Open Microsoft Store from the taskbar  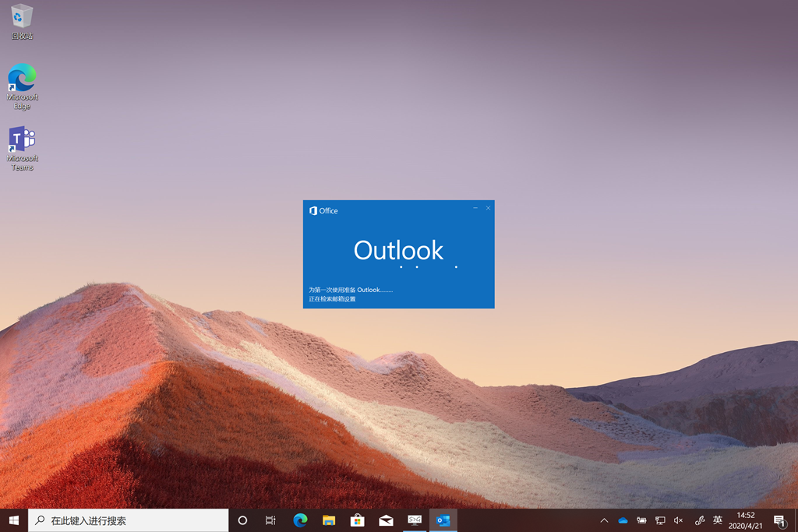357,520
